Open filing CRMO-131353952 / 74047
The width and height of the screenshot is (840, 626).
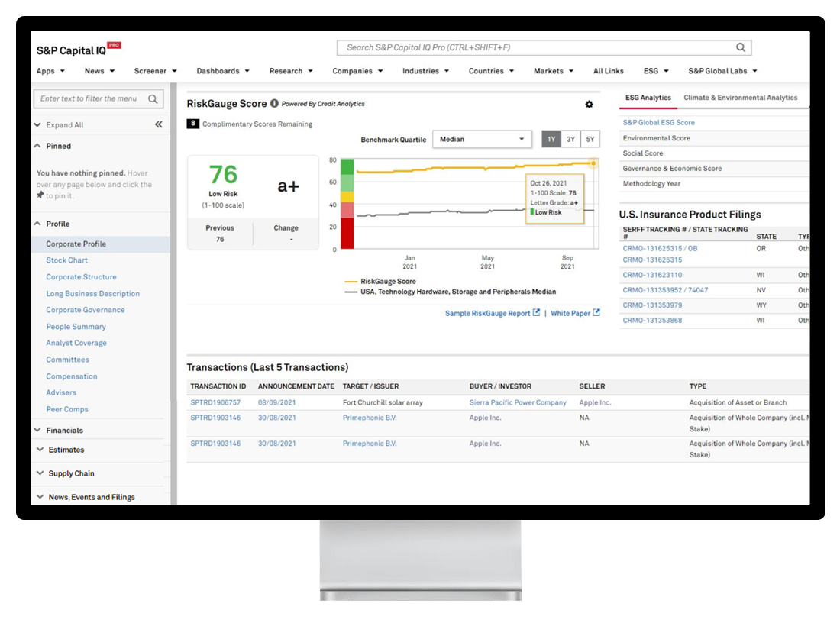pos(665,289)
